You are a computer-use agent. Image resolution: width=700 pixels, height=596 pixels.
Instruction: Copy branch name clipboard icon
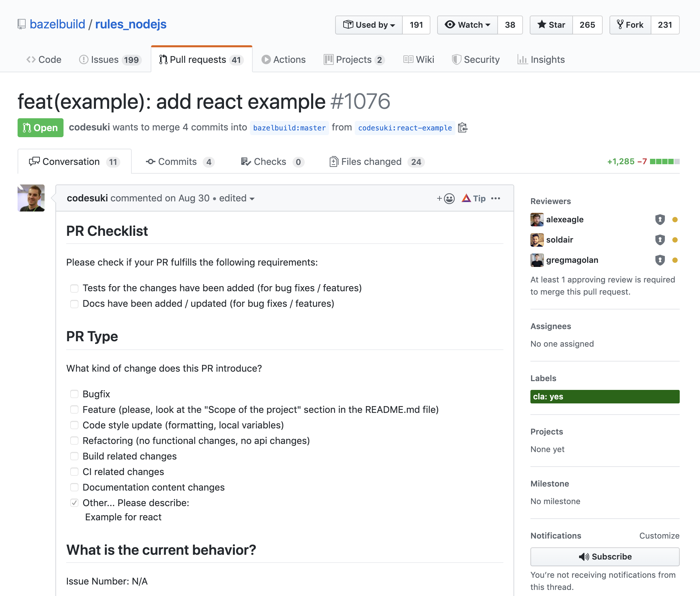pos(462,128)
